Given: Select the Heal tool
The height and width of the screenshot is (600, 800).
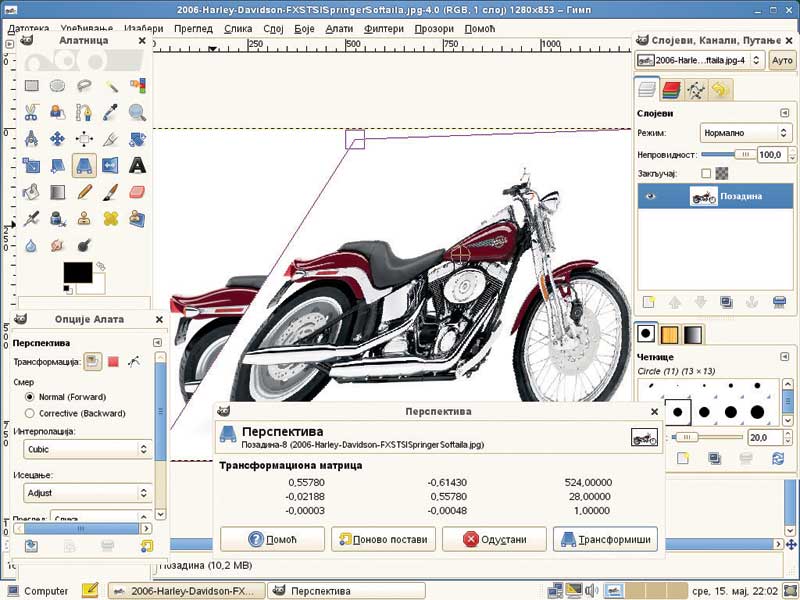Looking at the screenshot, I should click(x=111, y=218).
